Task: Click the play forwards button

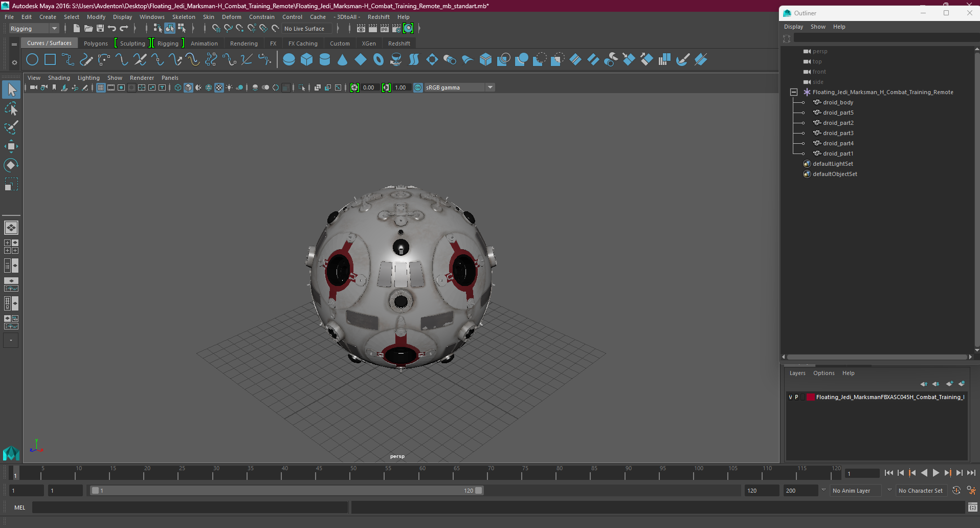Action: (936, 473)
